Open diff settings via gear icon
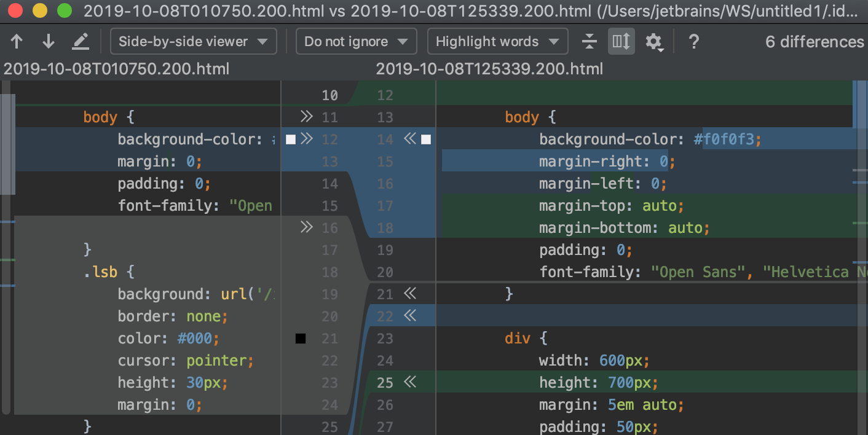This screenshot has width=868, height=435. coord(654,42)
